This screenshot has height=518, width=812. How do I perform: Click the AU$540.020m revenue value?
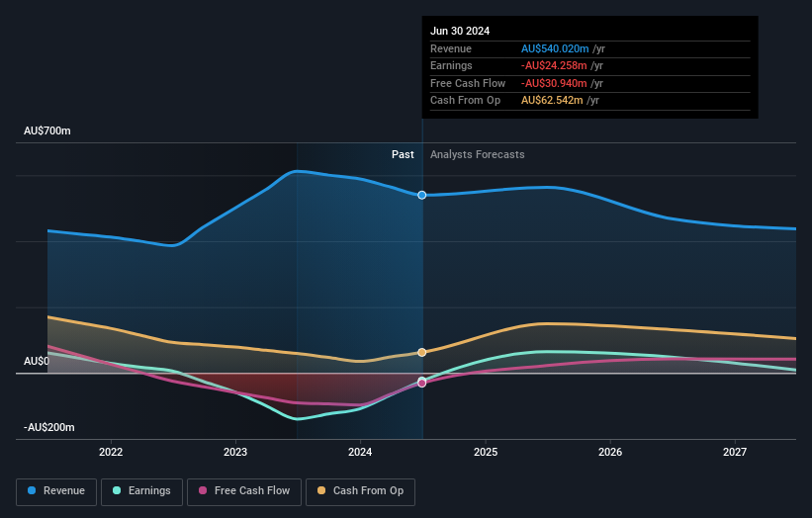point(555,48)
